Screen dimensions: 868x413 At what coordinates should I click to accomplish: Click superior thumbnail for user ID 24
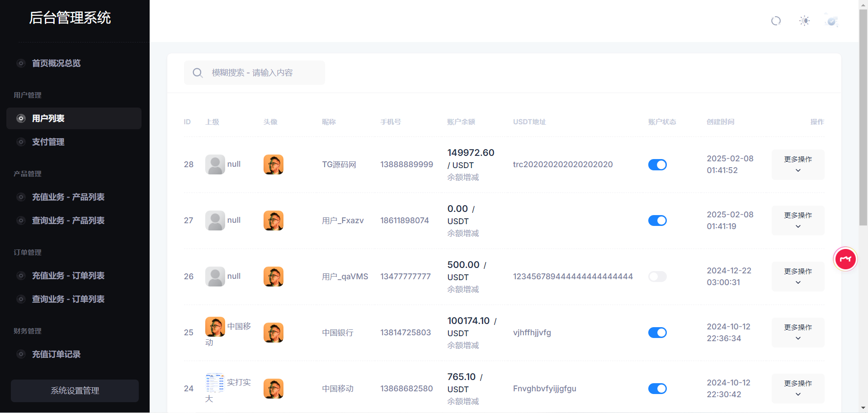point(215,383)
